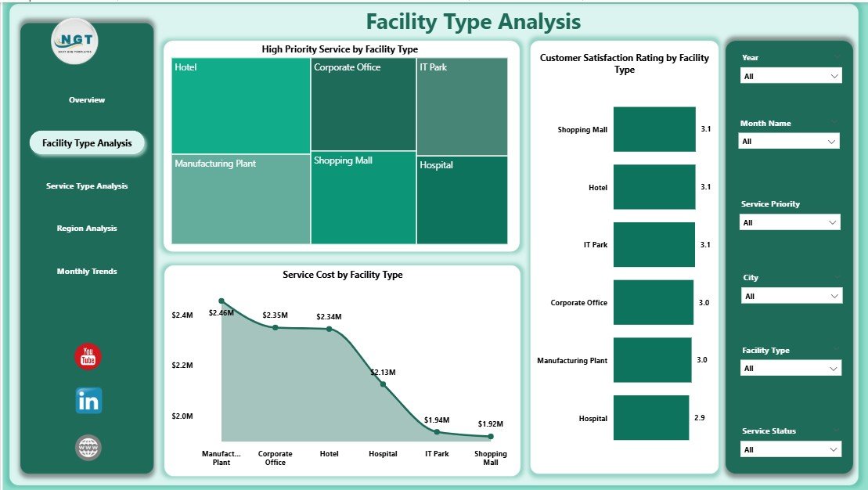Switch to the Overview page
This screenshot has width=868, height=490.
(87, 99)
